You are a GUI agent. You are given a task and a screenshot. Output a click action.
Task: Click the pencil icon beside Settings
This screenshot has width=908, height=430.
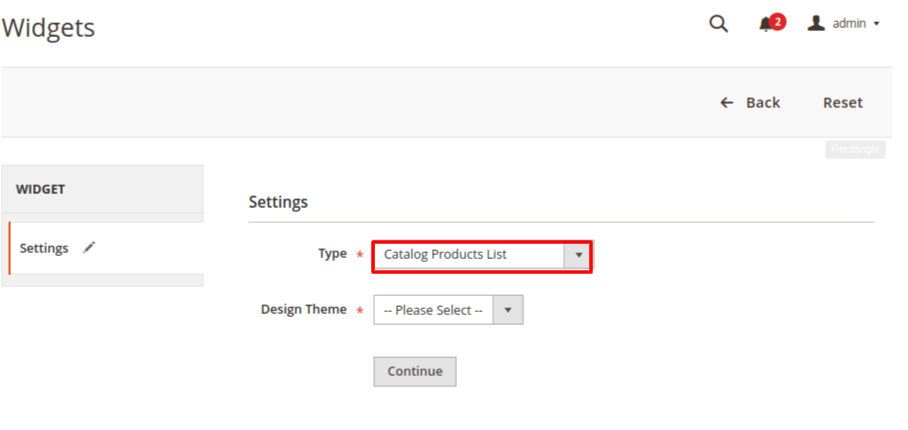point(89,247)
